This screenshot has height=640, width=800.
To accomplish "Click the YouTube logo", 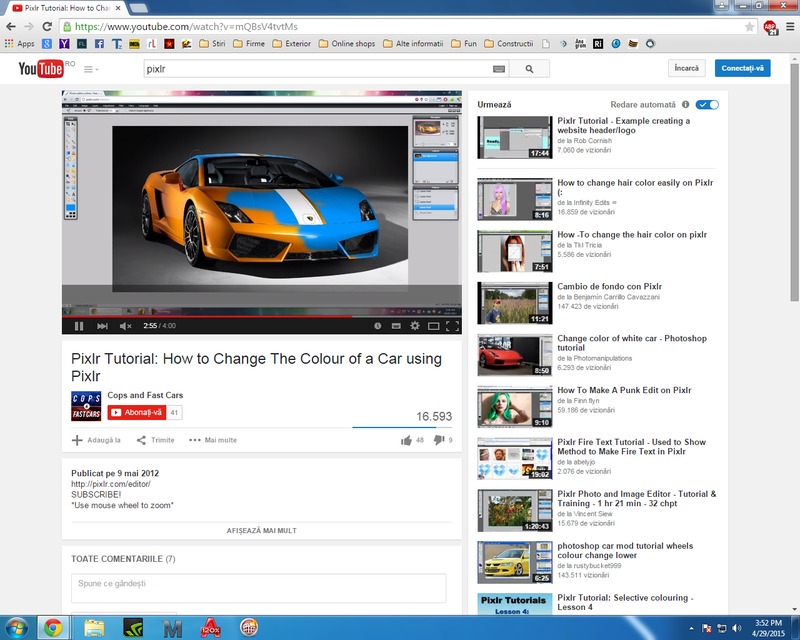I will (x=41, y=68).
